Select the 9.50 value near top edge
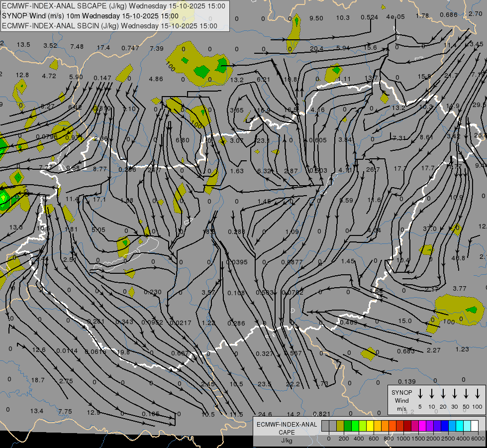The height and width of the screenshot is (448, 487). pos(316,18)
